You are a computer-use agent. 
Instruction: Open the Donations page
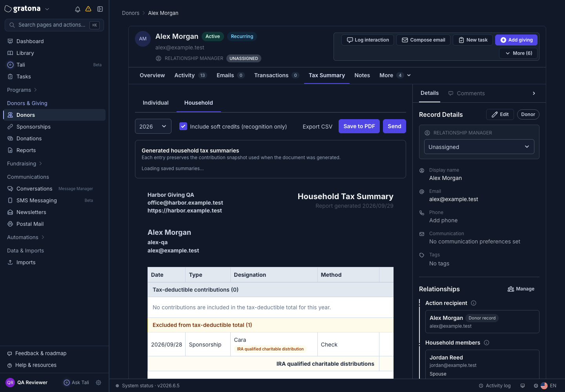pyautogui.click(x=54, y=138)
